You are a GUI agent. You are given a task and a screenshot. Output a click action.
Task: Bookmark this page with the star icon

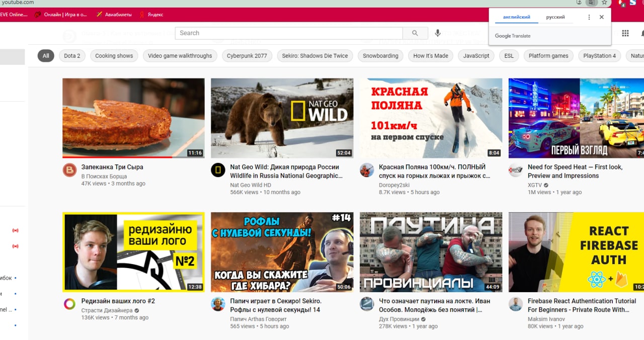pos(604,3)
